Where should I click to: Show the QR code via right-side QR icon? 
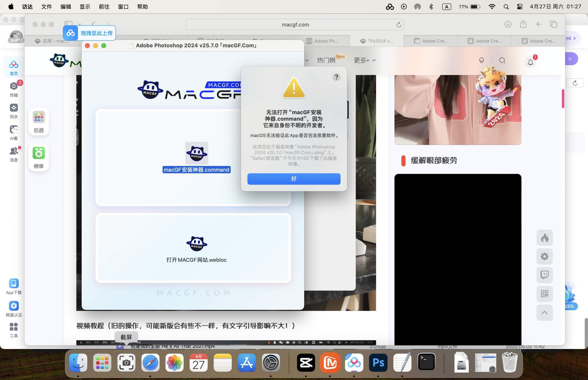click(x=545, y=294)
